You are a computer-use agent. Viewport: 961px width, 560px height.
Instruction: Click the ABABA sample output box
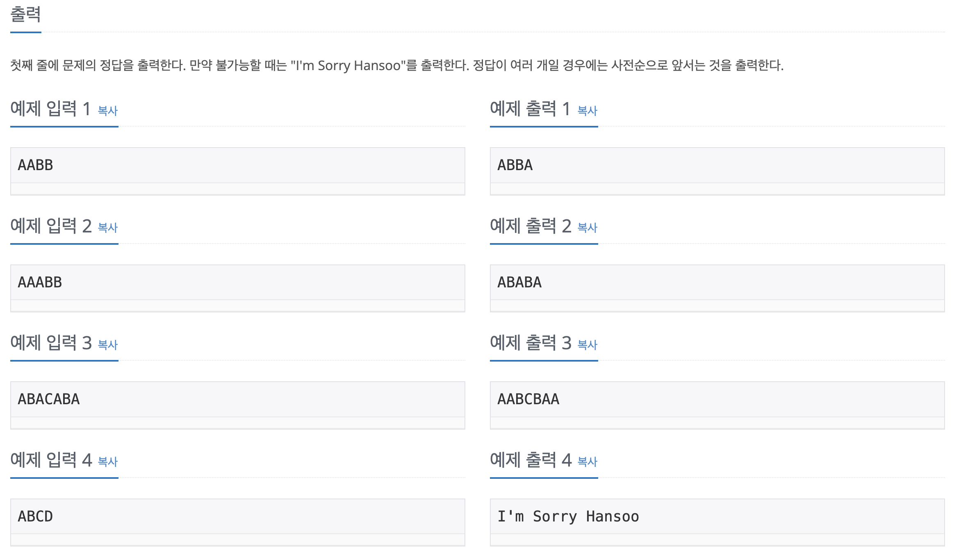(717, 288)
